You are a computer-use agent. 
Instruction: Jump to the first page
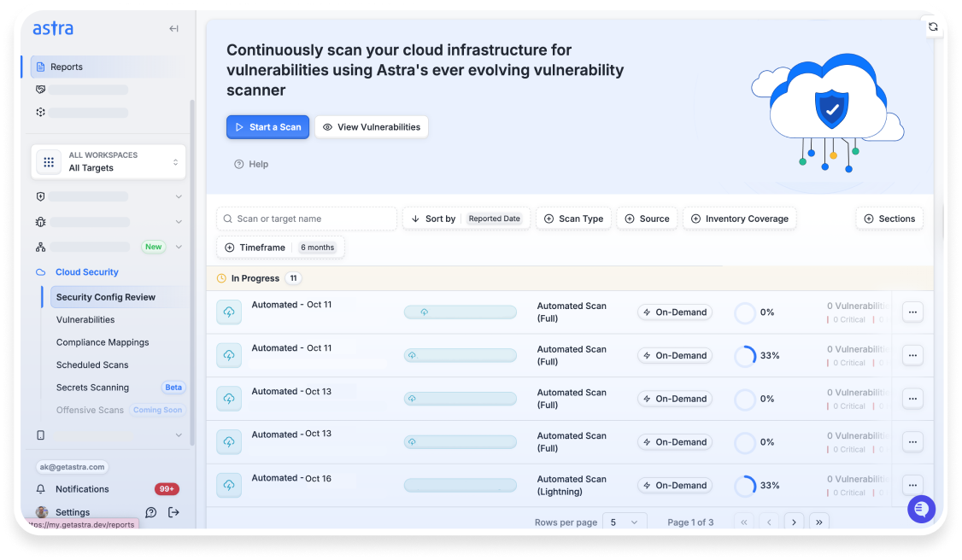743,522
